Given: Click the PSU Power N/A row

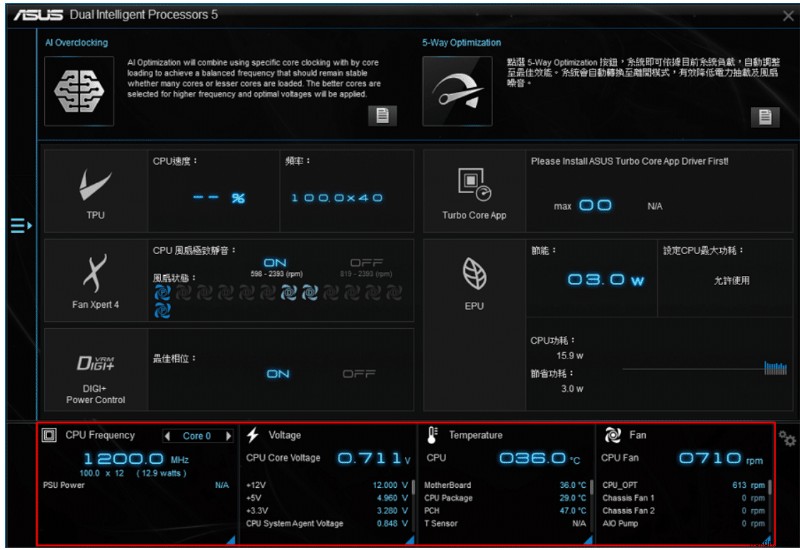Looking at the screenshot, I should (136, 485).
